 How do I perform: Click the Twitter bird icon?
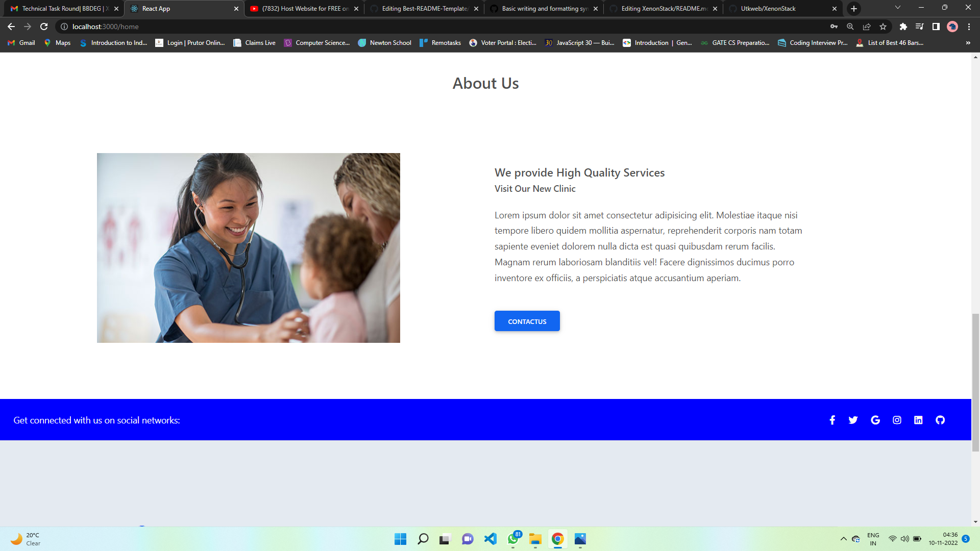coord(853,420)
